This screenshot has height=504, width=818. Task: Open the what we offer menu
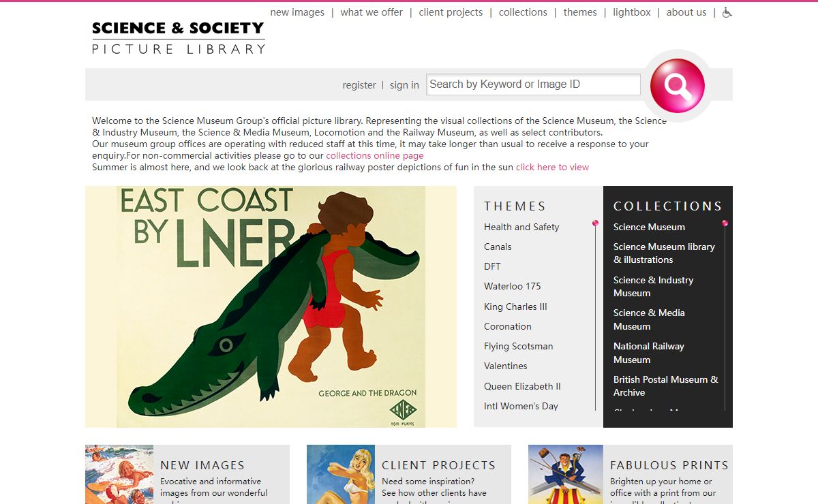[372, 12]
